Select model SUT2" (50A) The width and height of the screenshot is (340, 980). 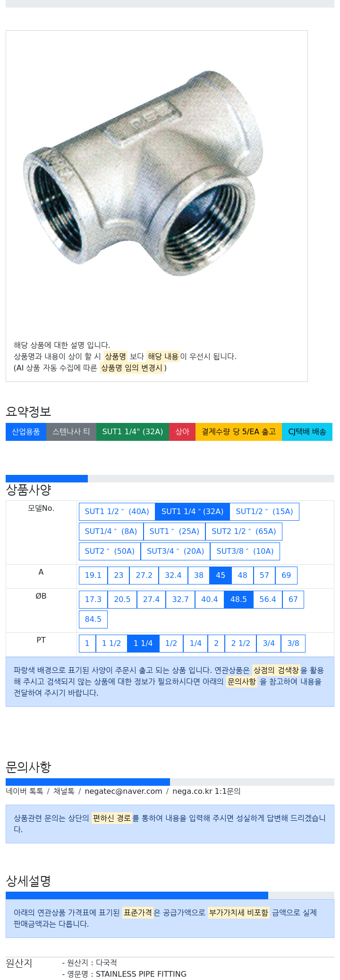[x=110, y=551]
